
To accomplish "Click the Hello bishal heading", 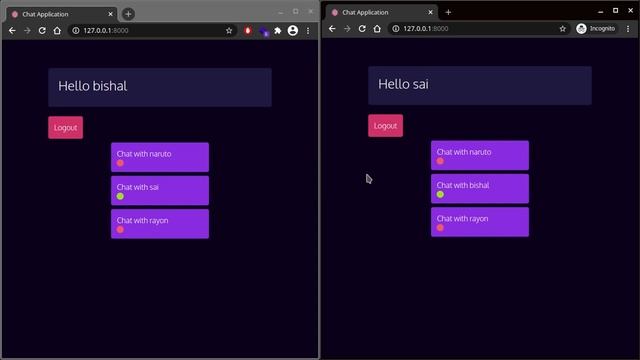I will coord(93,86).
